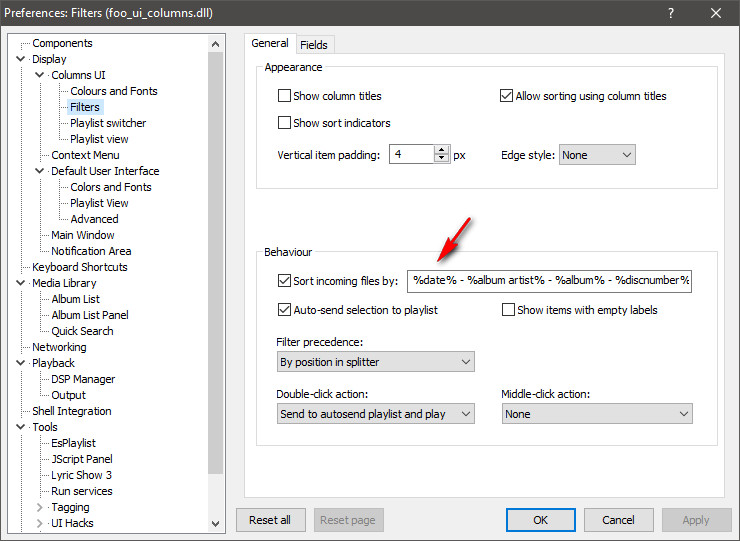Disable Auto-send selection to playlist
Image resolution: width=740 pixels, height=541 pixels.
pyautogui.click(x=285, y=310)
